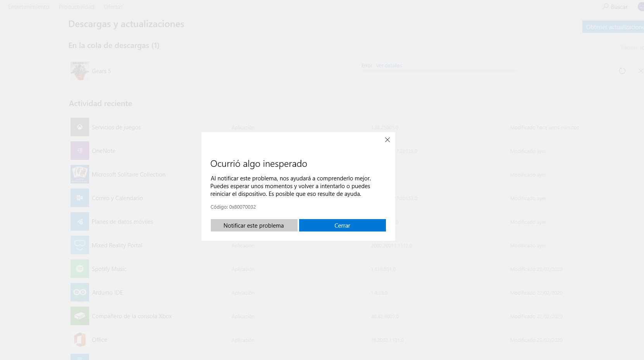Click version 18.2002.1101.0 of Office
The width and height of the screenshot is (644, 360).
click(x=387, y=340)
